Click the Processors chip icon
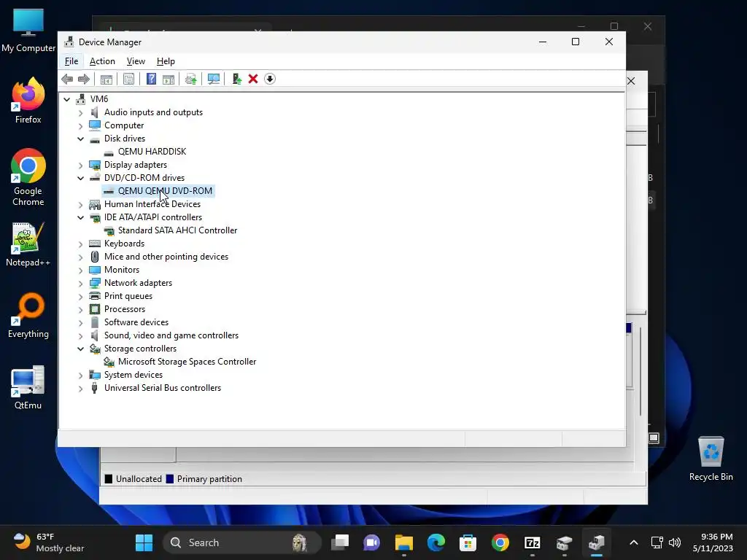747x560 pixels. [x=95, y=309]
